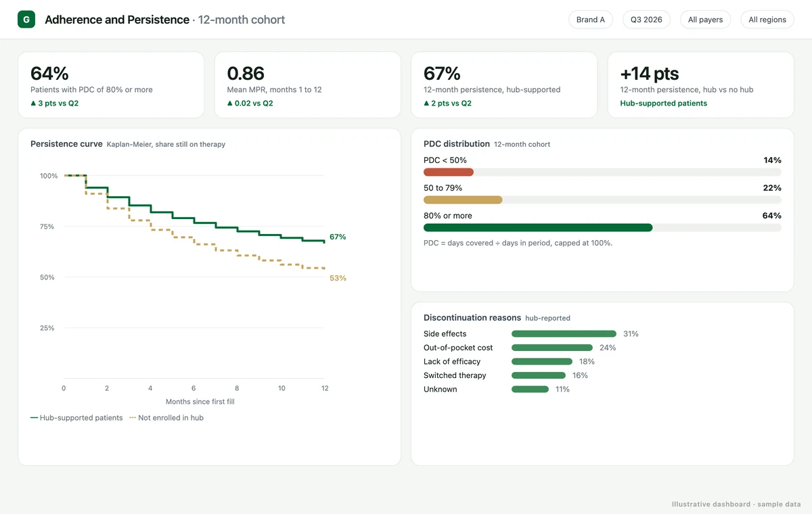The height and width of the screenshot is (514, 812).
Task: Select the 0.86 mean MPR value
Action: (246, 73)
